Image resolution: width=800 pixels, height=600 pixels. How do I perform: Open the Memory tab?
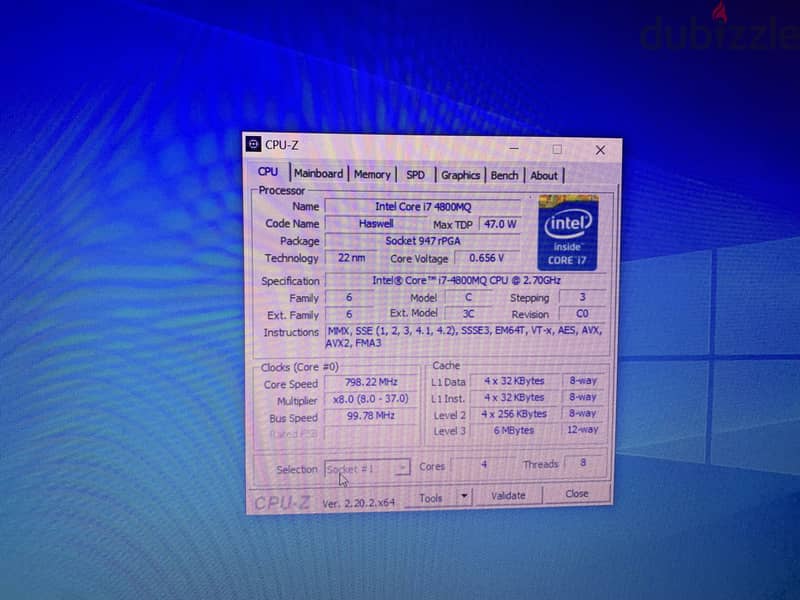point(372,174)
